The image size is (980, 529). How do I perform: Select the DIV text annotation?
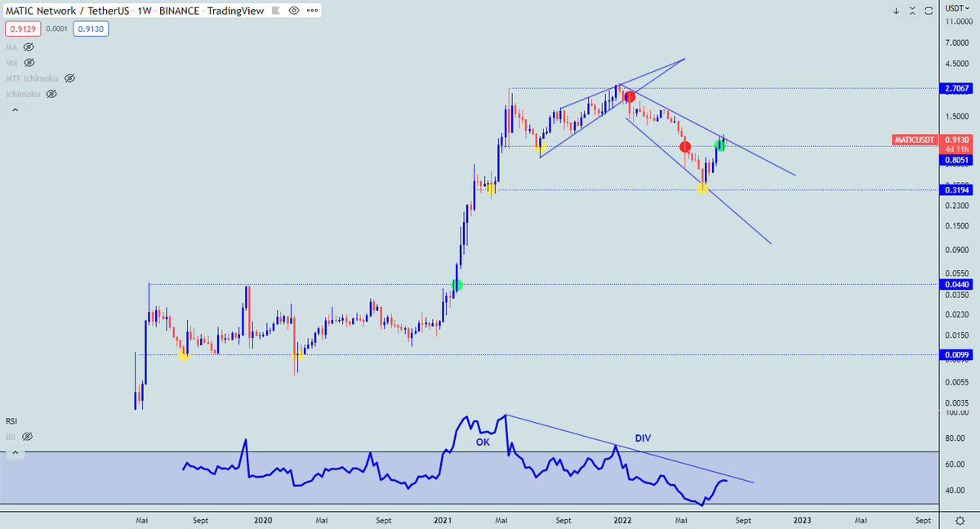[643, 438]
